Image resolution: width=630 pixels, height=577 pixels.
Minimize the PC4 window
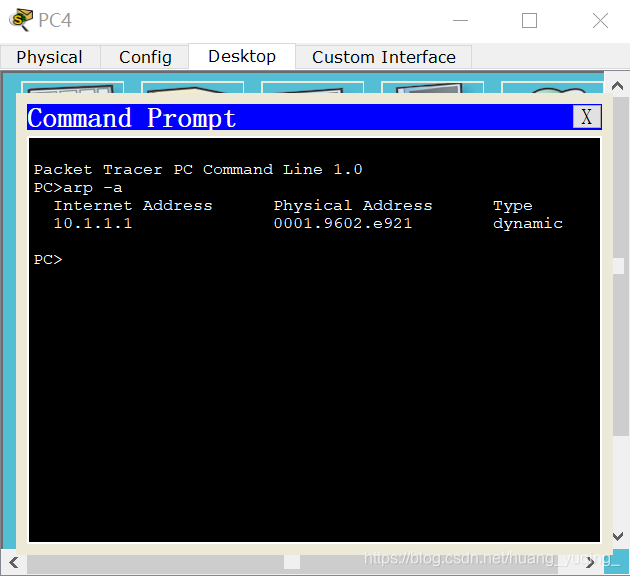460,20
